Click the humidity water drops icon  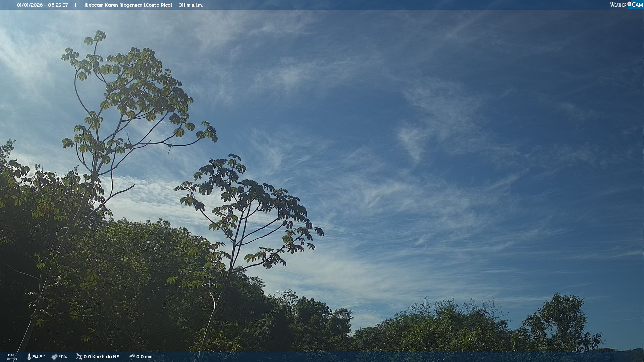pos(54,357)
